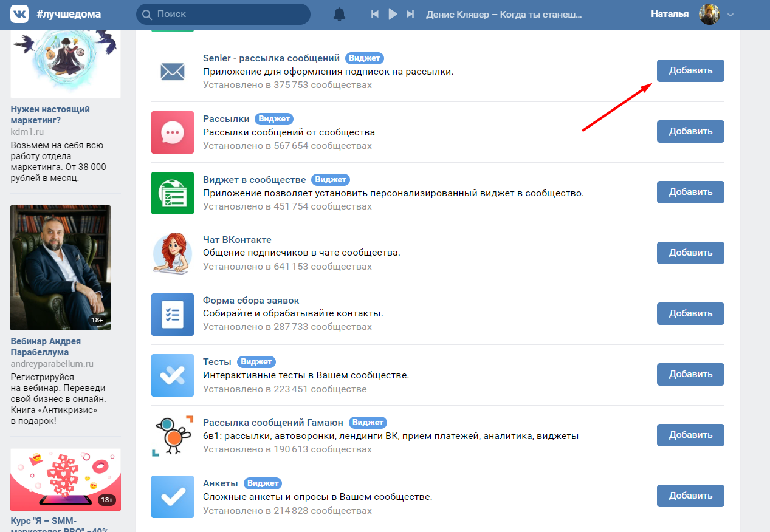
Task: Click Собирайте и обрабатывайте контакты description
Action: [x=293, y=313]
